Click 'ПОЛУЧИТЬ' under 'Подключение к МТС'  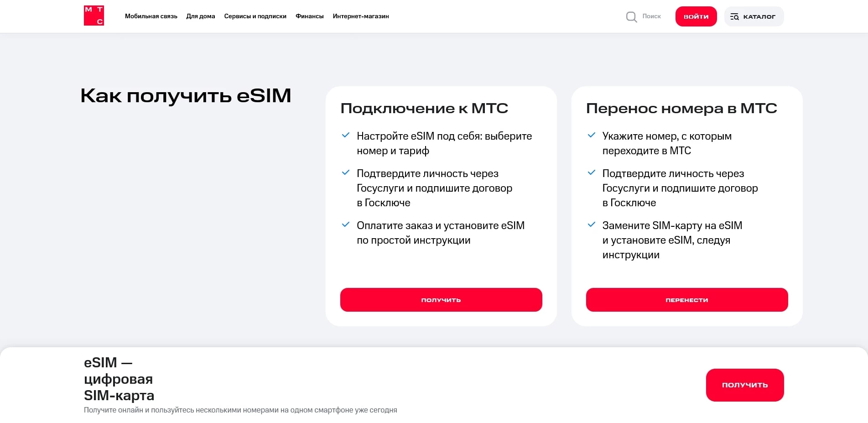pos(441,300)
